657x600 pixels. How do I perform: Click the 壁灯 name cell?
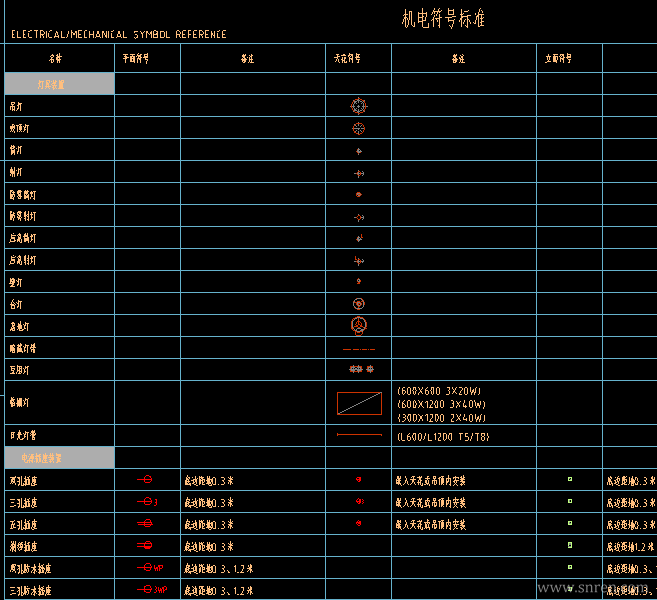(59, 282)
